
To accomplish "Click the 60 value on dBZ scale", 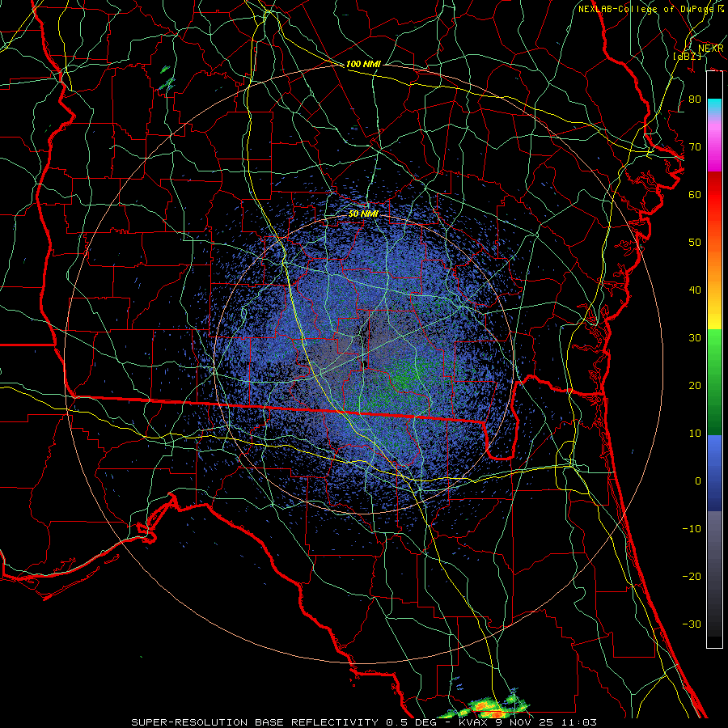I will [x=695, y=195].
